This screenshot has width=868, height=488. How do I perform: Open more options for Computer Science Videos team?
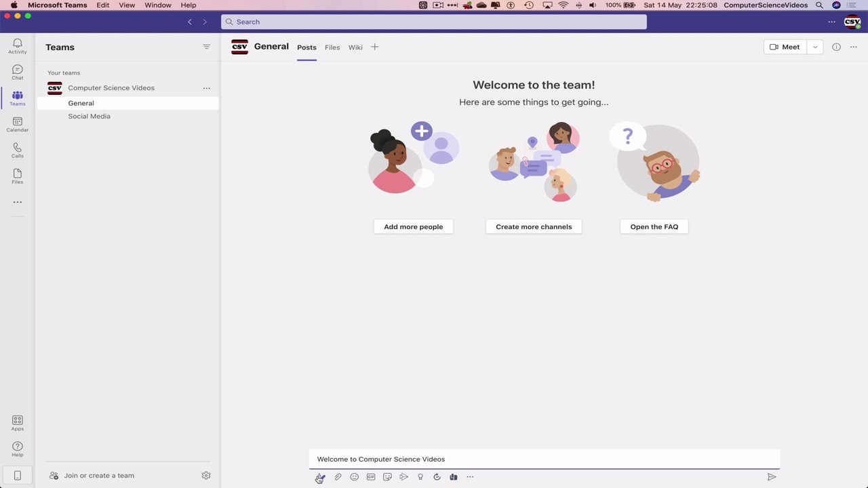click(x=206, y=88)
